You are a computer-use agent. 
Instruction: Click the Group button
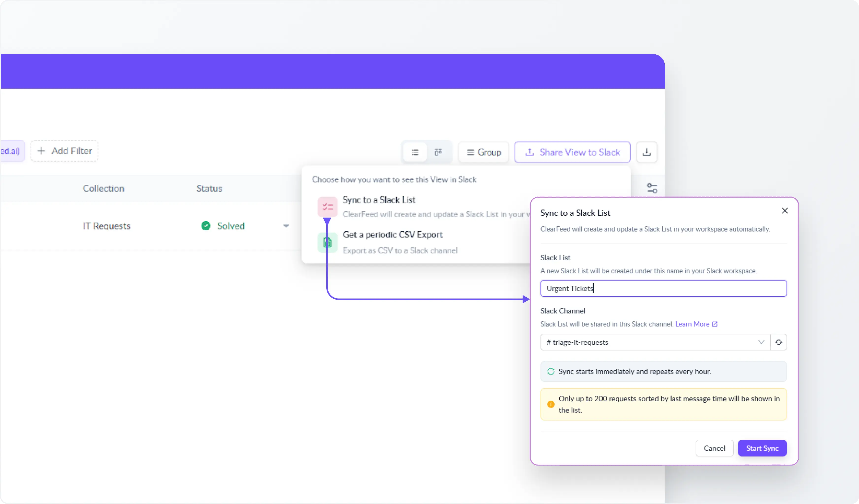483,152
